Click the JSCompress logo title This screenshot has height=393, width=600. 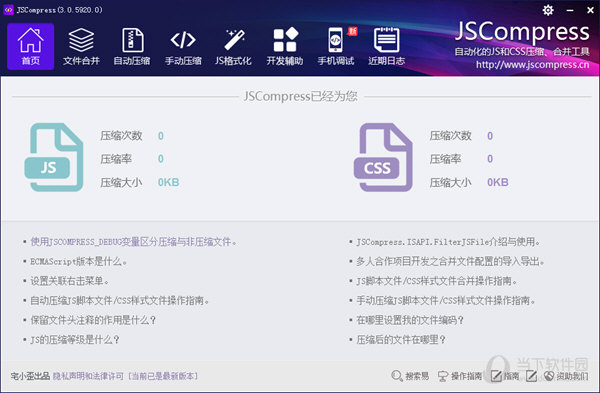pos(522,32)
